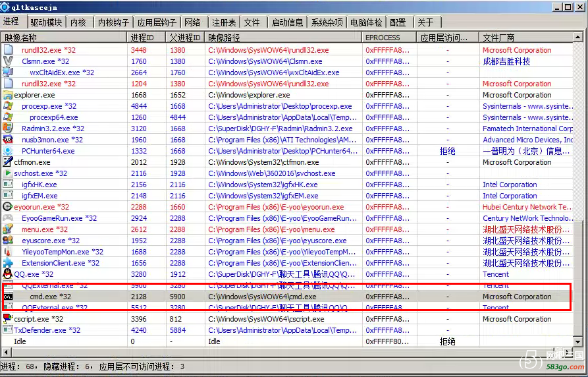The width and height of the screenshot is (588, 377).
Task: Click the rundll32.exe 3448 file icon
Action: [x=8, y=50]
